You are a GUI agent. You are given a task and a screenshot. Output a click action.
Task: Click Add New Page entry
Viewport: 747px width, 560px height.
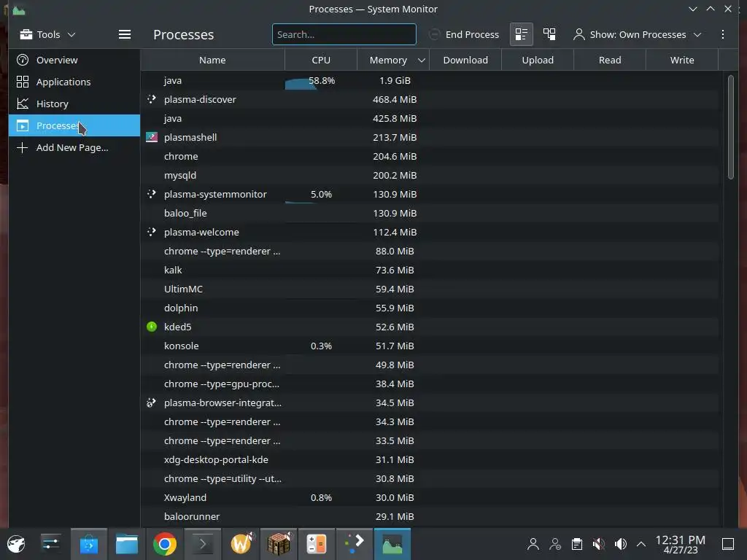coord(74,147)
